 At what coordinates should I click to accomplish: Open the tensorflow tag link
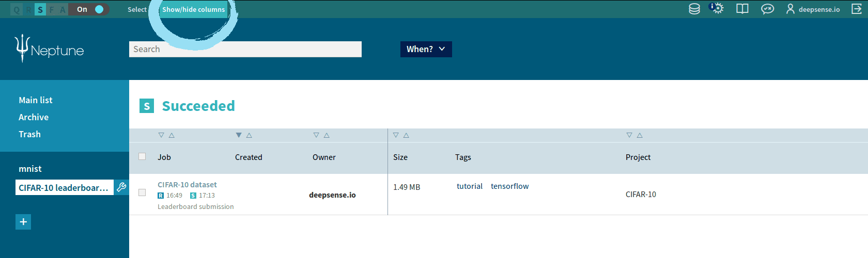point(509,186)
